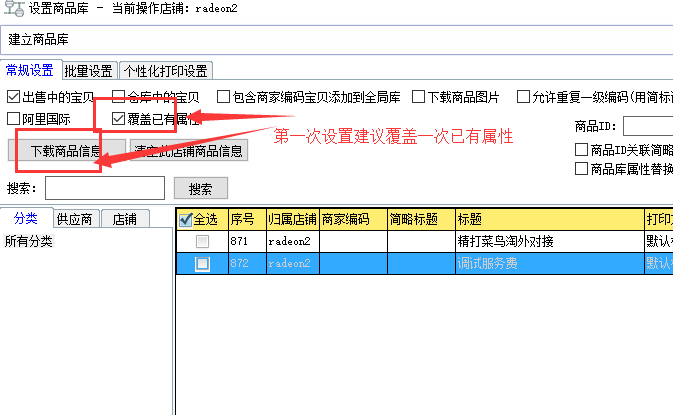Viewport: 673px width, 415px height.
Task: Toggle 商品库属性替换 checkbox
Action: (581, 168)
